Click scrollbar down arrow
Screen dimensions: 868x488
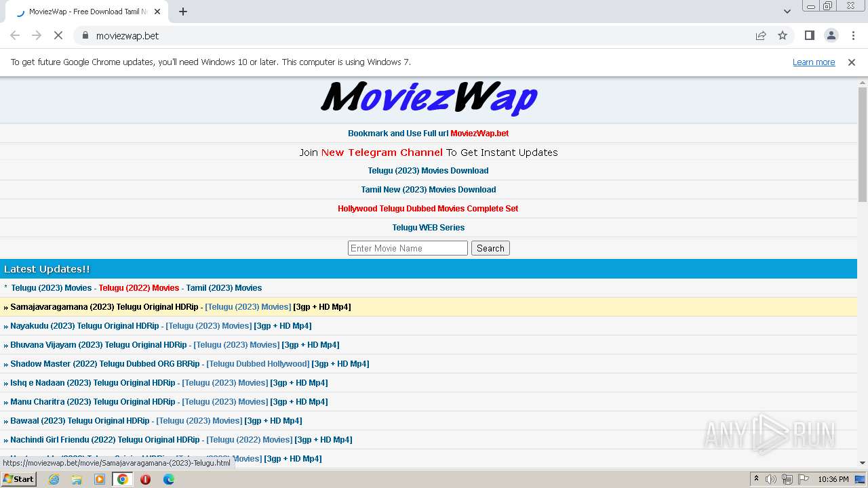click(863, 463)
